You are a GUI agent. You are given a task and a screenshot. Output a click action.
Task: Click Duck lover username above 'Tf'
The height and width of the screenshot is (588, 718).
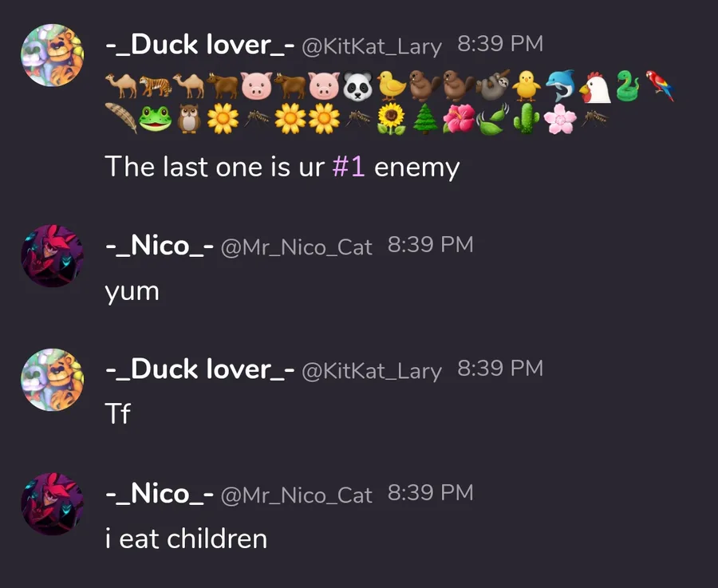tap(199, 369)
